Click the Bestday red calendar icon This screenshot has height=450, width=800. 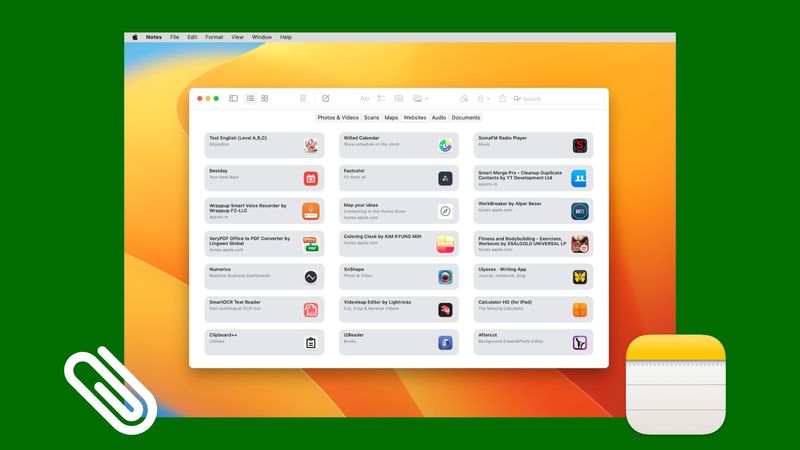[x=311, y=179]
